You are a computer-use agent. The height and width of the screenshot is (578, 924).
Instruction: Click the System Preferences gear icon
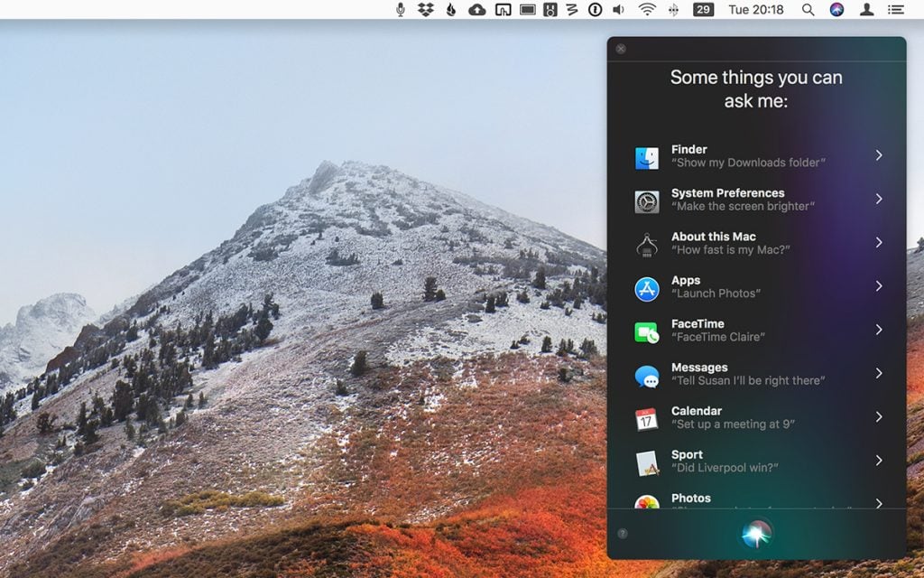(x=646, y=201)
